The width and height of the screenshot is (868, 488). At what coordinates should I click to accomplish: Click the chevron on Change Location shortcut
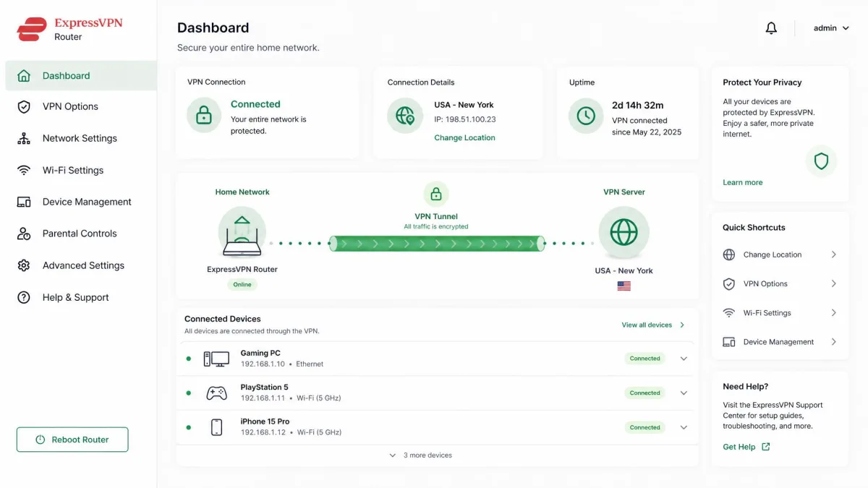(x=833, y=254)
